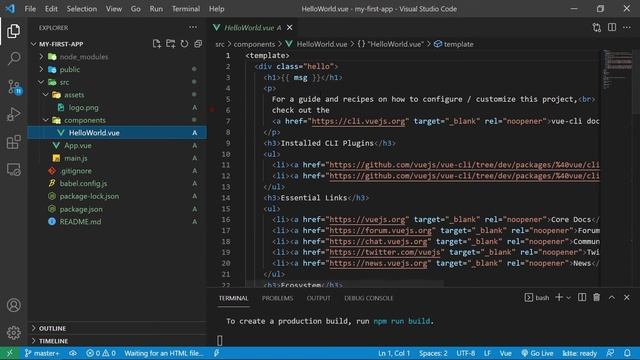Open the Search view in activity bar
The image size is (640, 360).
(13, 58)
